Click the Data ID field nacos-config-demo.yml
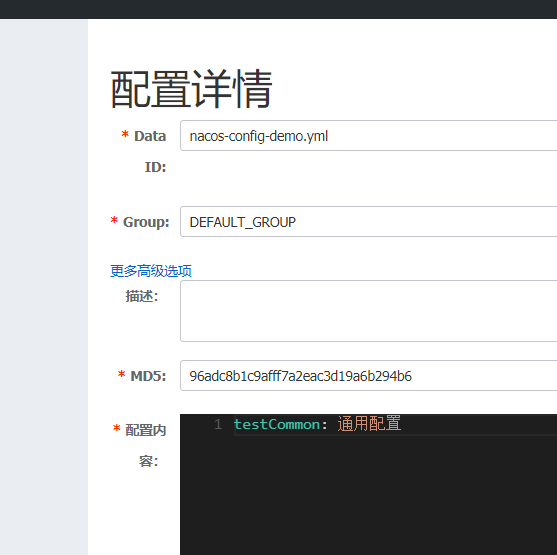 (x=368, y=135)
